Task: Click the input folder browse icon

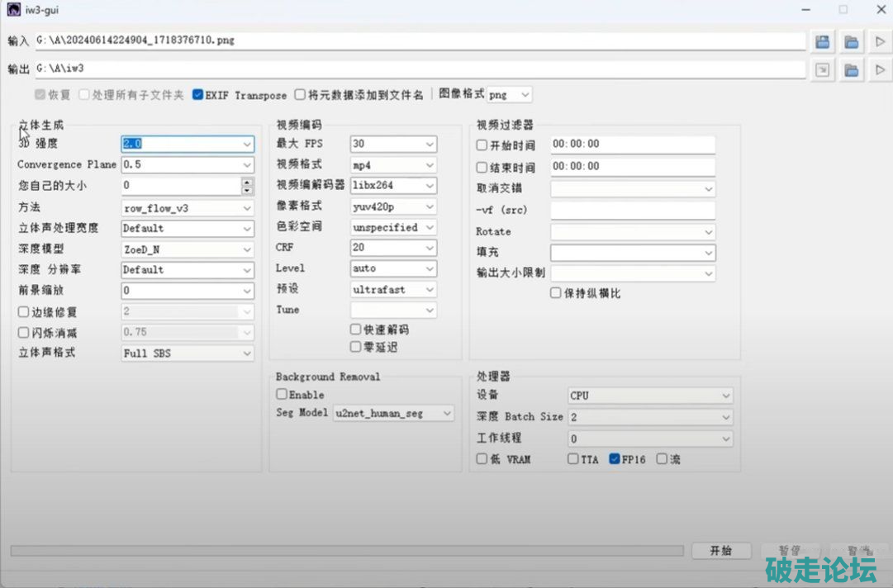Action: pos(851,41)
